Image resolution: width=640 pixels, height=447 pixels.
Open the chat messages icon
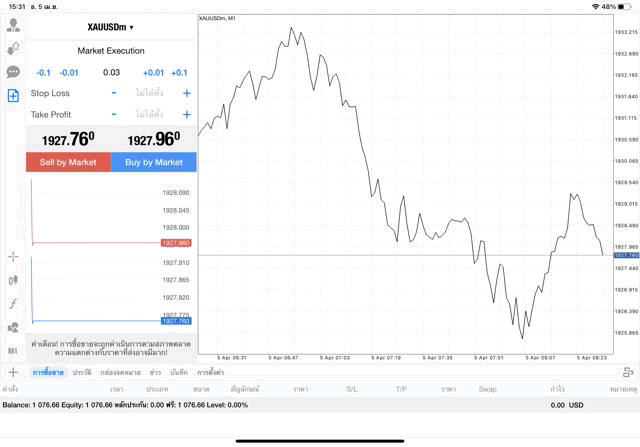pyautogui.click(x=13, y=72)
